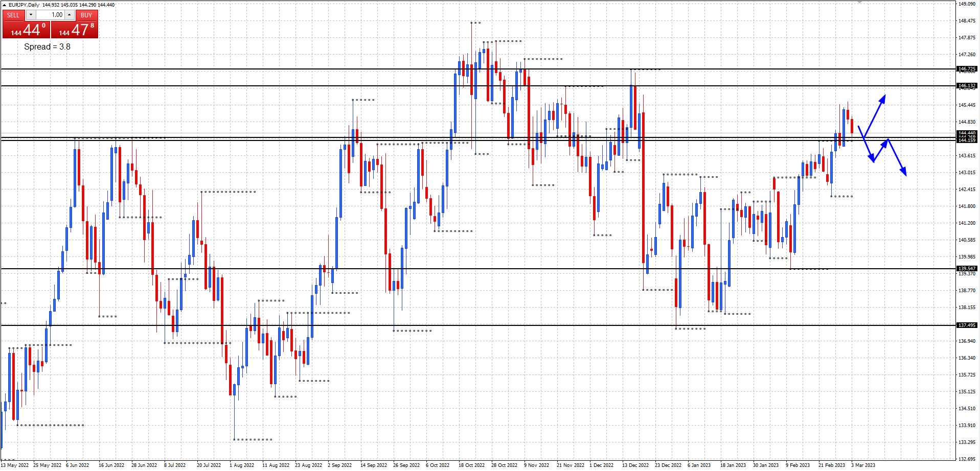The height and width of the screenshot is (471, 980).
Task: Increase trade volume with the up arrow
Action: click(69, 15)
